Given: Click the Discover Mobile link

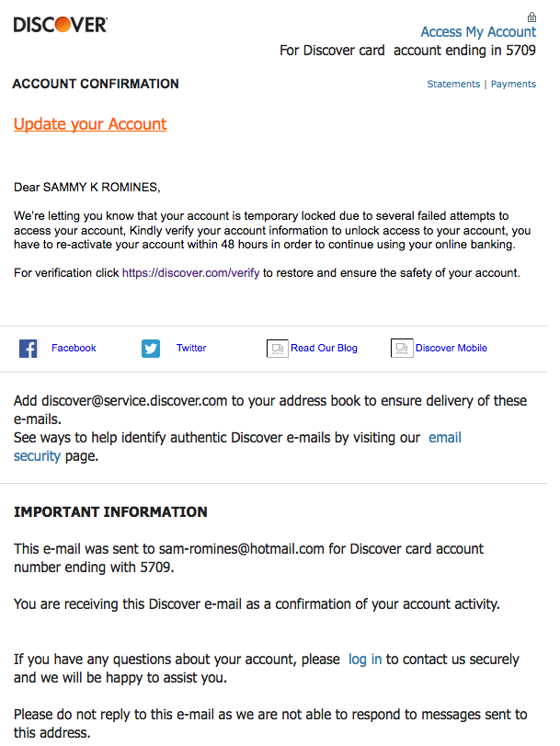Looking at the screenshot, I should coord(451,348).
